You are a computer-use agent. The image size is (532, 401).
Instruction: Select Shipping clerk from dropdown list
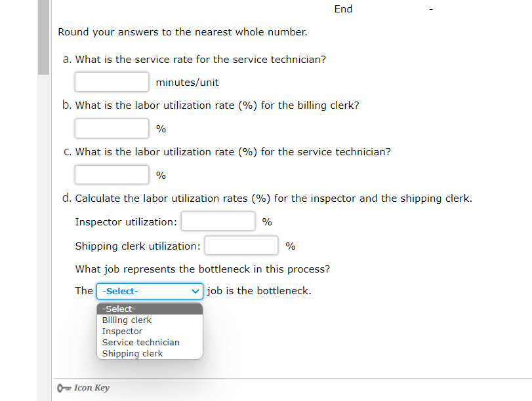[133, 354]
